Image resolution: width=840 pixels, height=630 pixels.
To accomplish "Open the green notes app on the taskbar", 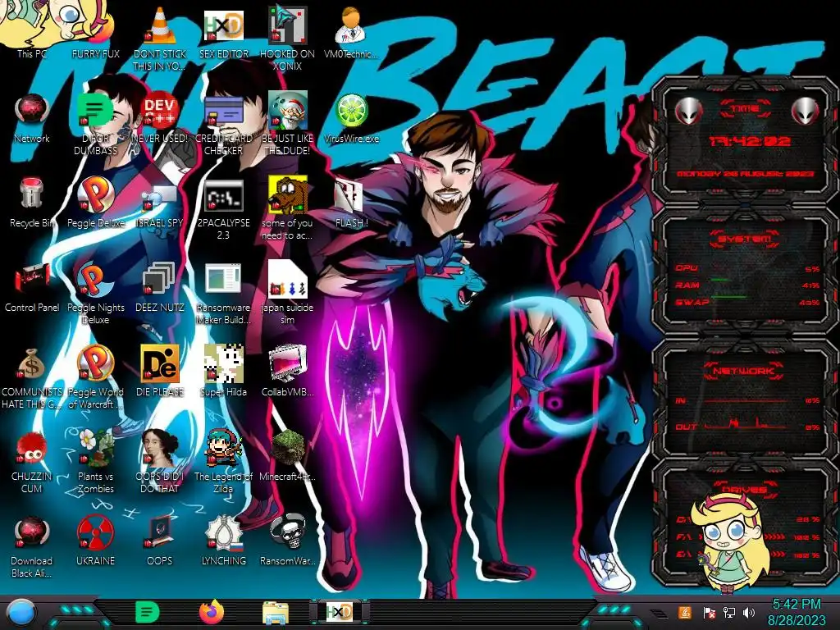I will tap(148, 612).
